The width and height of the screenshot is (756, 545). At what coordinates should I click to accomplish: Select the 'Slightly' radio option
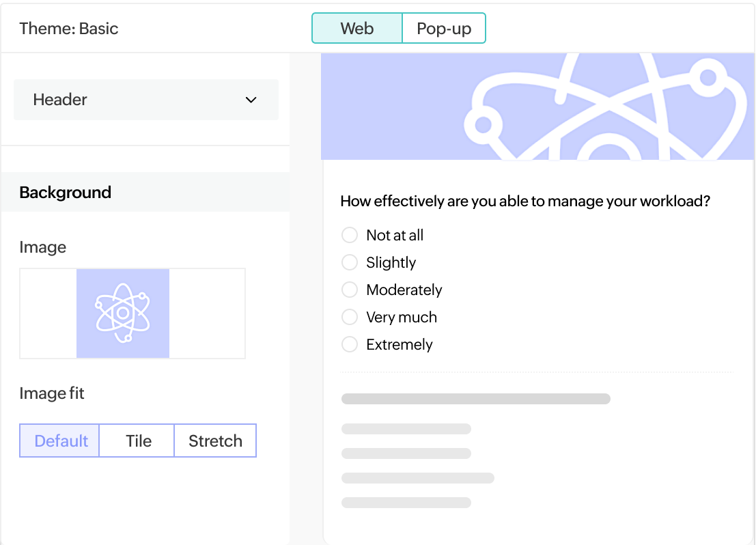[350, 263]
